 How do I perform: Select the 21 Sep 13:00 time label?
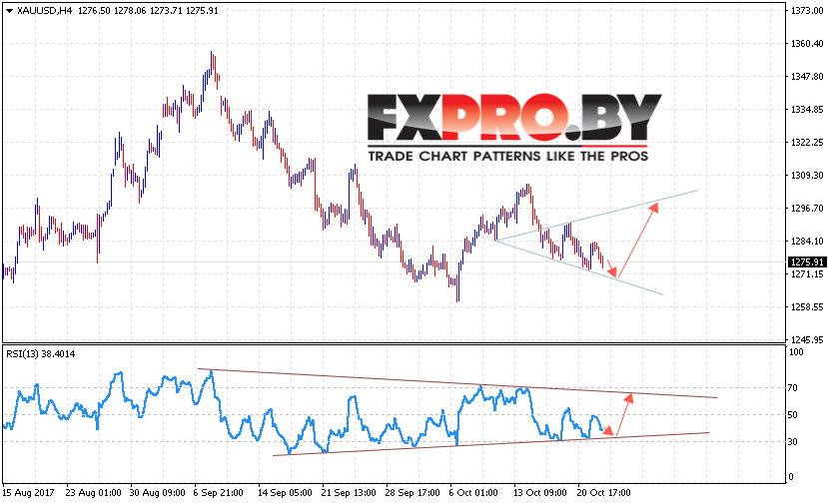tap(349, 492)
